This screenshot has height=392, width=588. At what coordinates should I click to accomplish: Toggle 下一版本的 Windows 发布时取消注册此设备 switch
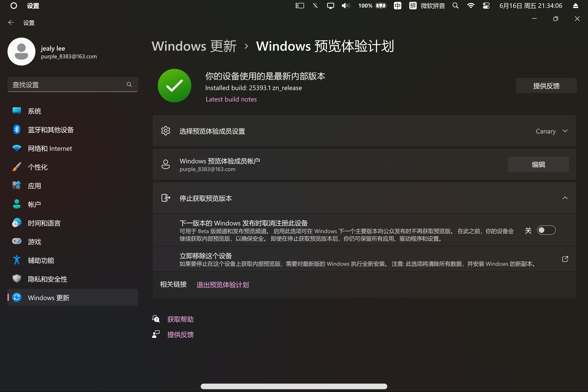tap(546, 230)
